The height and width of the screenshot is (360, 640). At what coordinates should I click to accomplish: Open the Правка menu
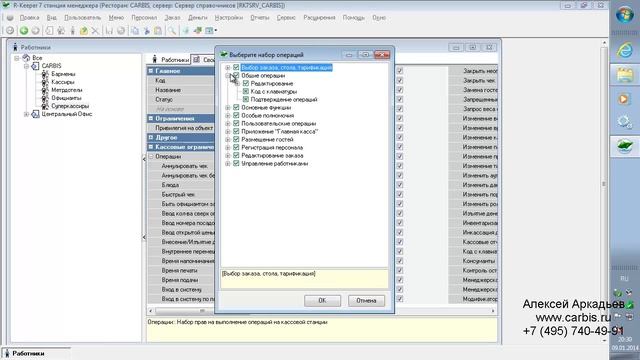(29, 18)
